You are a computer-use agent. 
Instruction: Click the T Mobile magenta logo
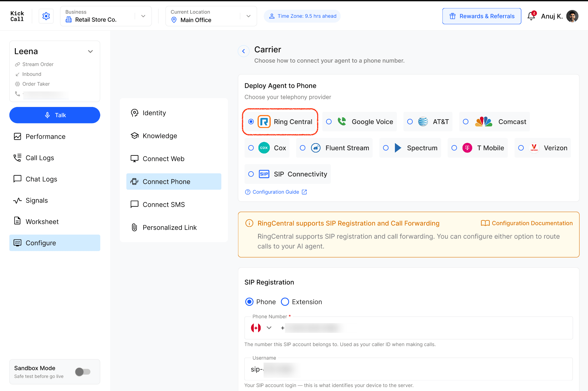[467, 148]
